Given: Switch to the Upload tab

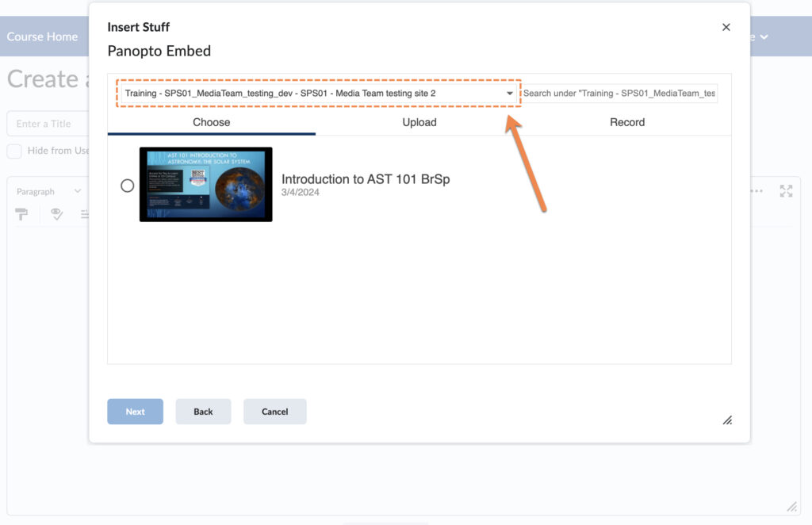Looking at the screenshot, I should [419, 122].
